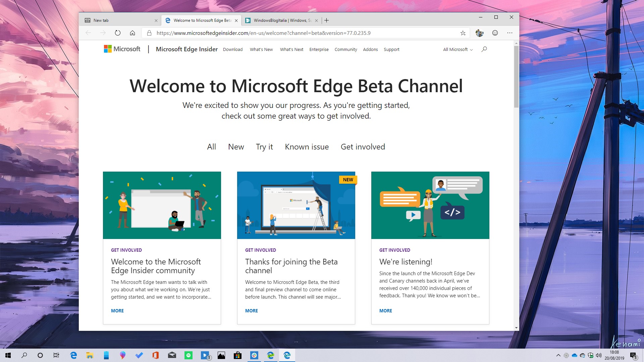Open 'Welcome to the Microsoft Edge Insider community' heading
644x362 pixels.
pyautogui.click(x=156, y=266)
